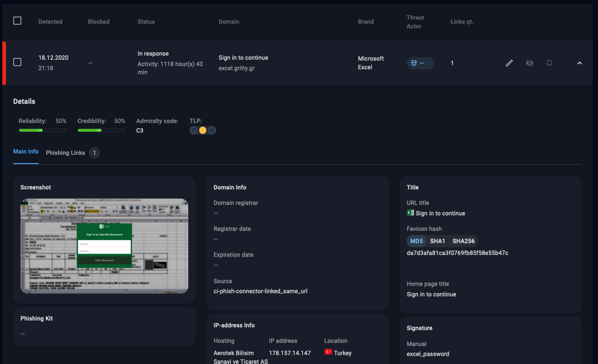Click the Reliability progress bar
The image size is (598, 364).
42,130
